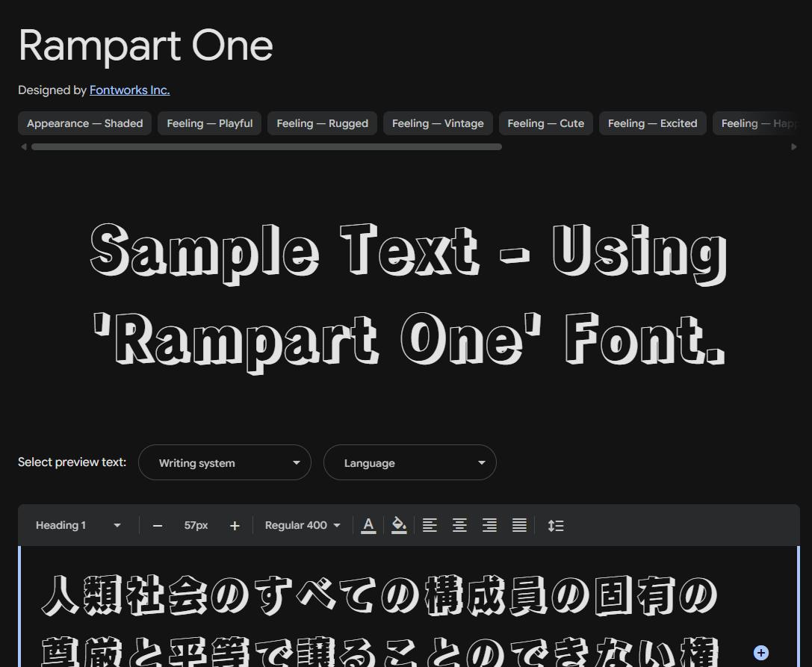The width and height of the screenshot is (812, 667).
Task: Open the Language dropdown
Action: click(x=409, y=462)
